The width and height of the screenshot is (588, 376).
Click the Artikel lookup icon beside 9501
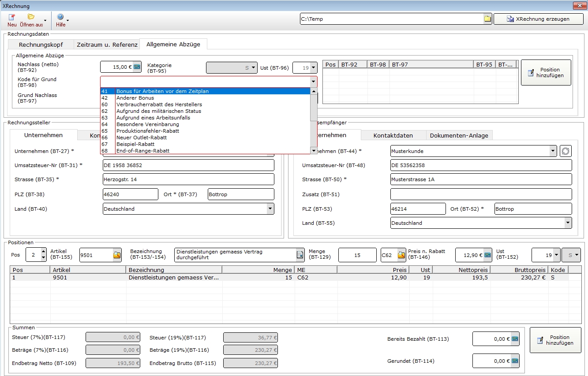coord(117,255)
